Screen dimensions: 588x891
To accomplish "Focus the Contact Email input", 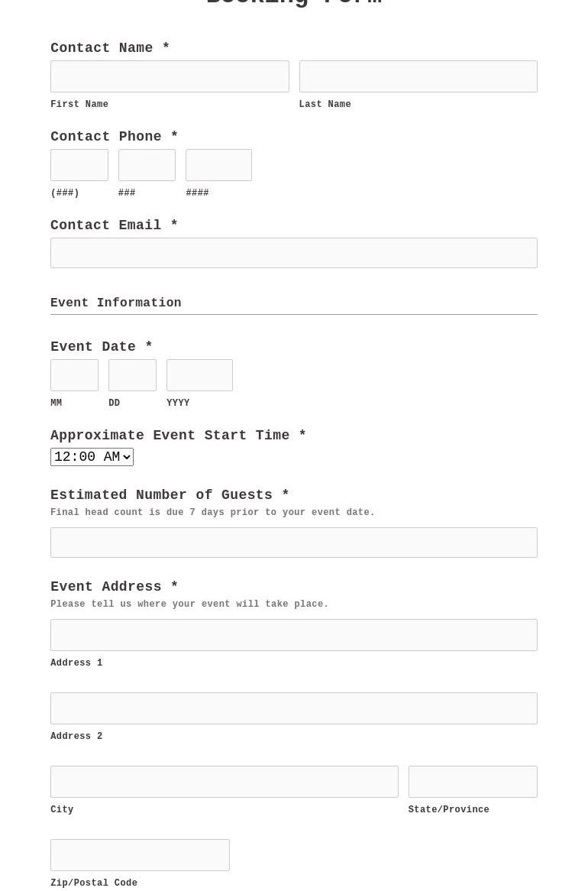I will click(294, 253).
